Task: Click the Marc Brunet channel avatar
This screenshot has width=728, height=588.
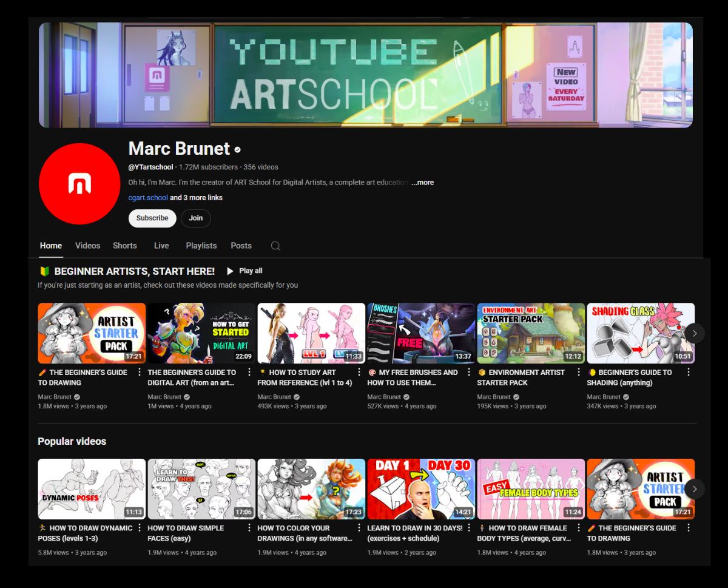Action: (x=79, y=184)
